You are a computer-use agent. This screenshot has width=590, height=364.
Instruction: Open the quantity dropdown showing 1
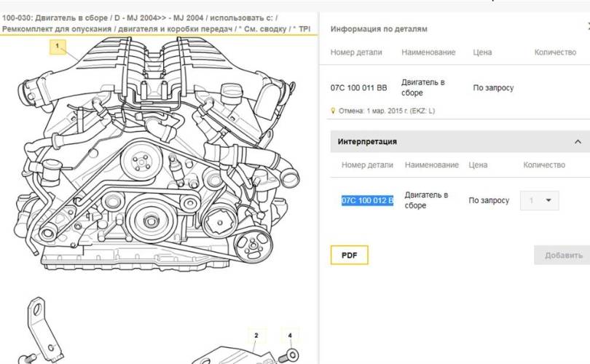click(539, 200)
